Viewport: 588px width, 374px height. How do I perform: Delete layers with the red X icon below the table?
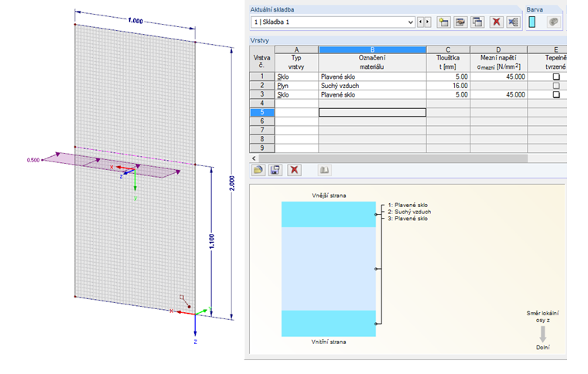click(x=294, y=170)
